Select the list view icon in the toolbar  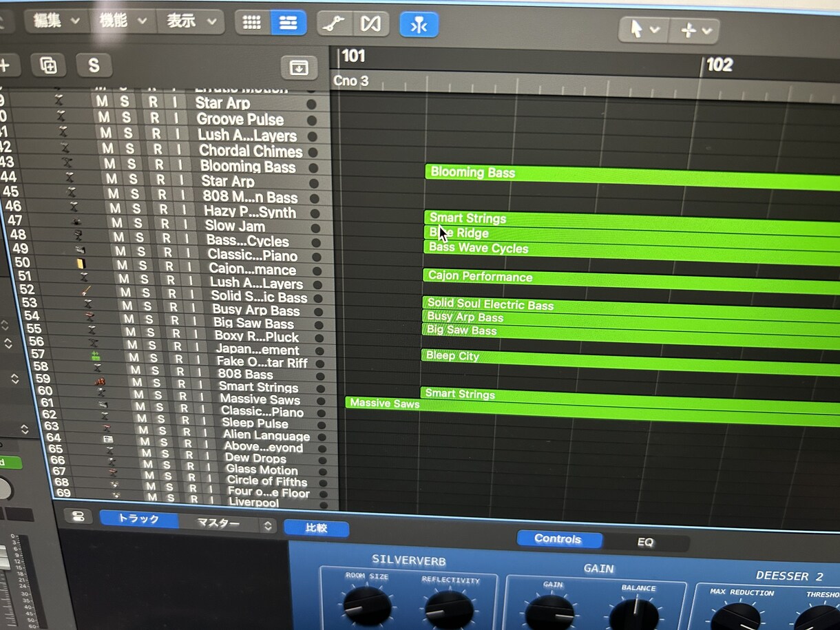[288, 23]
